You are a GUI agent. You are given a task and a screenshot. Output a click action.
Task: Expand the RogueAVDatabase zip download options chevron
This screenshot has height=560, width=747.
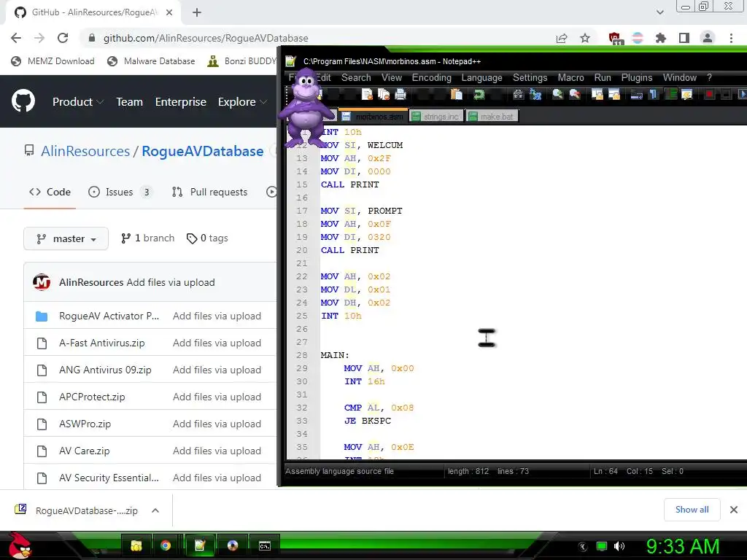coord(155,510)
